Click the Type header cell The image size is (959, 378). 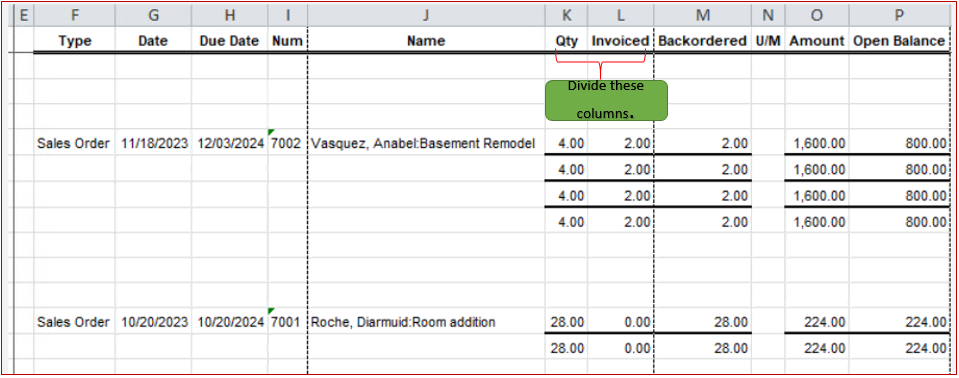75,41
